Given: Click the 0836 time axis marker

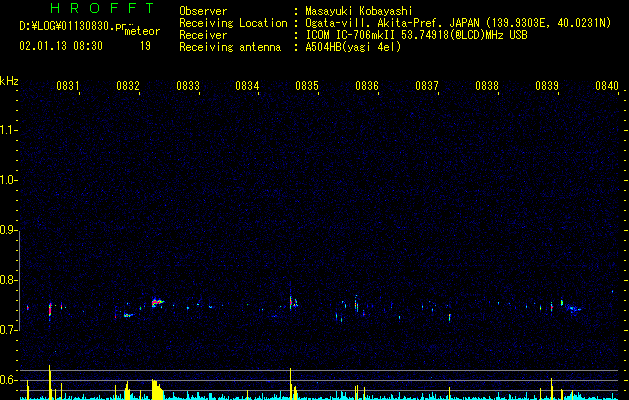Looking at the screenshot, I should click(367, 86).
